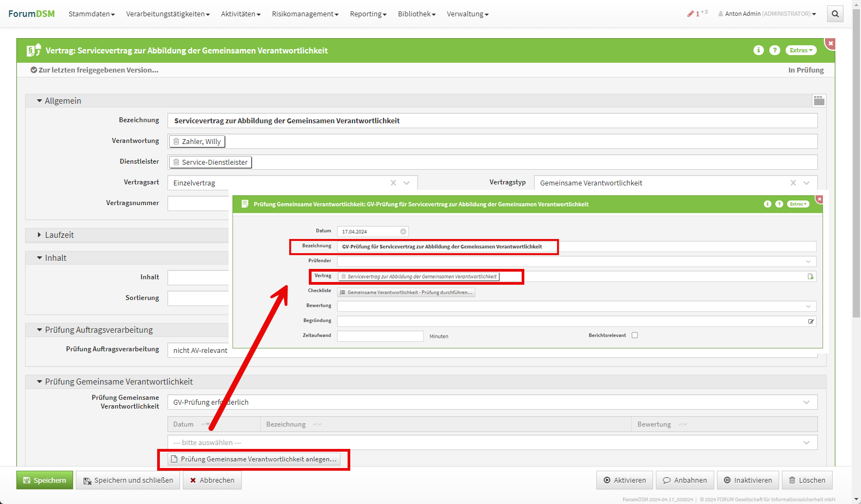Remove Service-Dienstleister trash icon
This screenshot has width=861, height=504.
point(176,162)
